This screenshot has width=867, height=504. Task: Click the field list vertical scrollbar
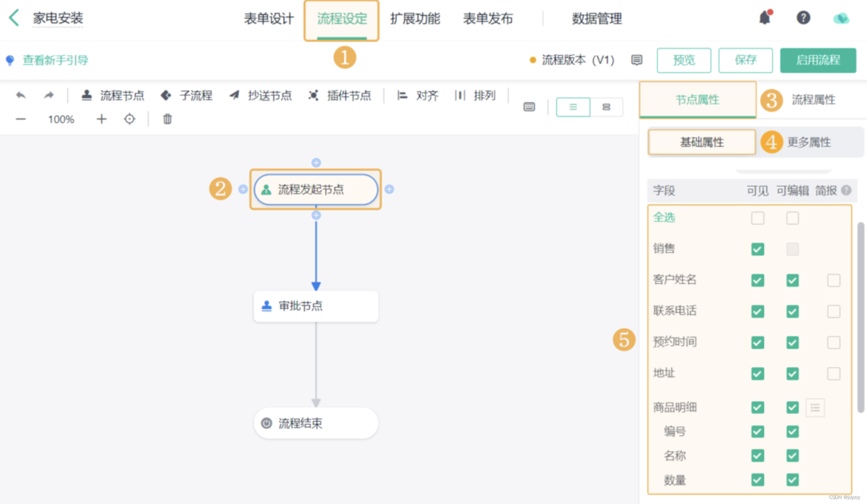coord(861,316)
